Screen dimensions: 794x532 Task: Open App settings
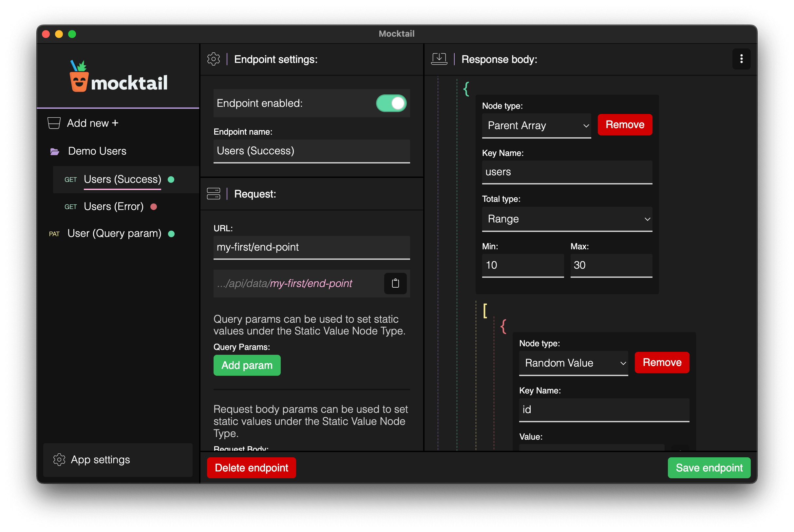(x=118, y=460)
